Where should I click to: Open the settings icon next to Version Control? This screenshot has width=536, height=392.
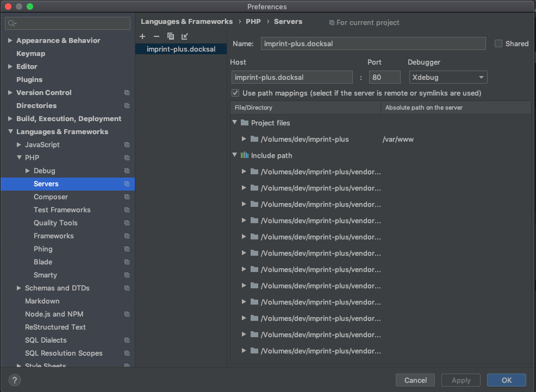[x=127, y=92]
